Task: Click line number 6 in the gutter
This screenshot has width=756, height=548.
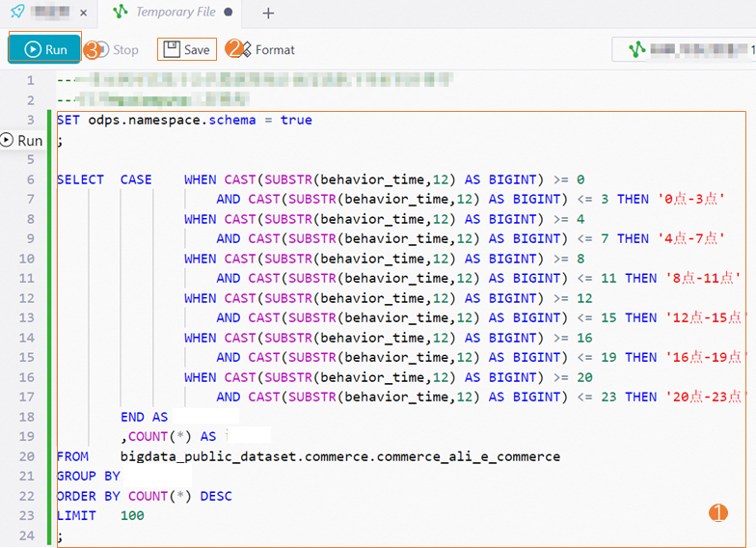Action: coord(30,179)
